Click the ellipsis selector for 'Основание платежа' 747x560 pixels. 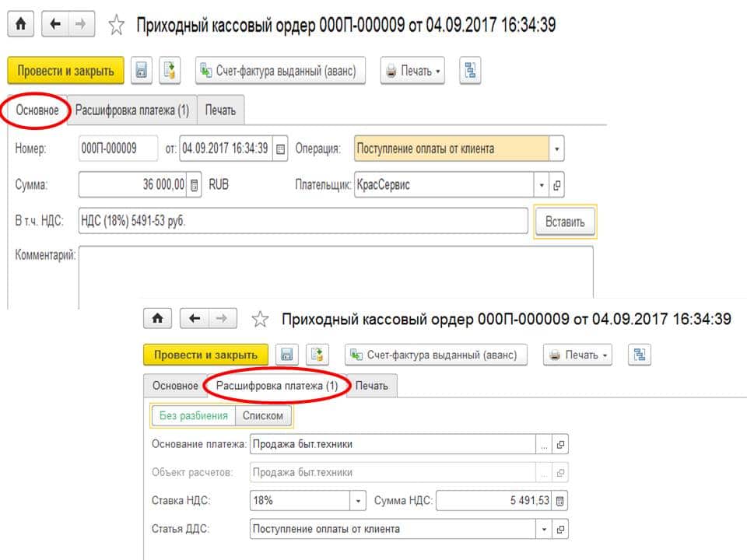[544, 444]
